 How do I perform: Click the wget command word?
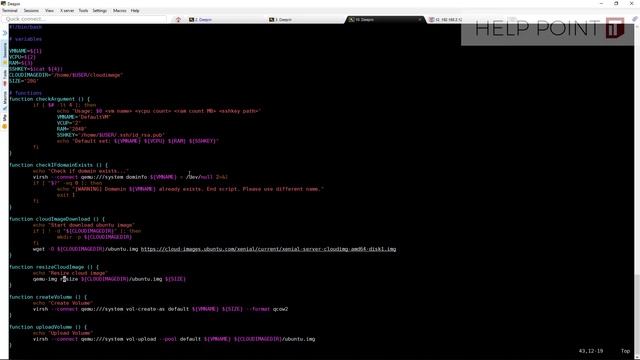[x=39, y=249]
